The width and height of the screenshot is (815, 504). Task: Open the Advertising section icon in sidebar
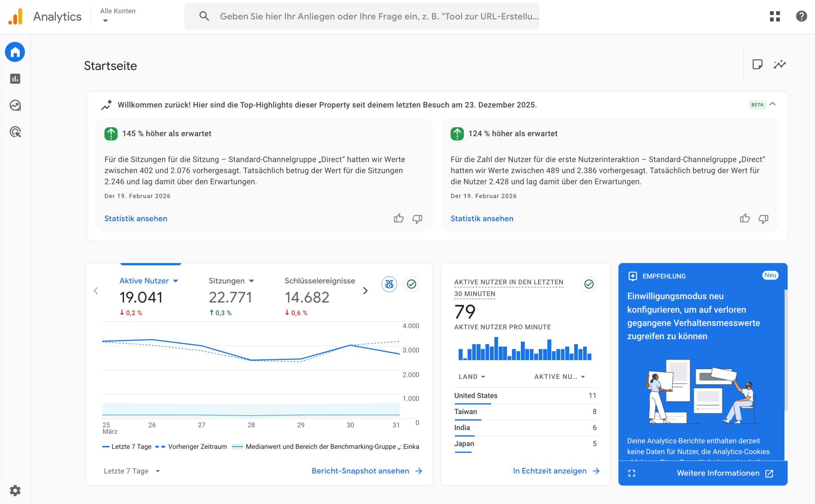click(15, 132)
